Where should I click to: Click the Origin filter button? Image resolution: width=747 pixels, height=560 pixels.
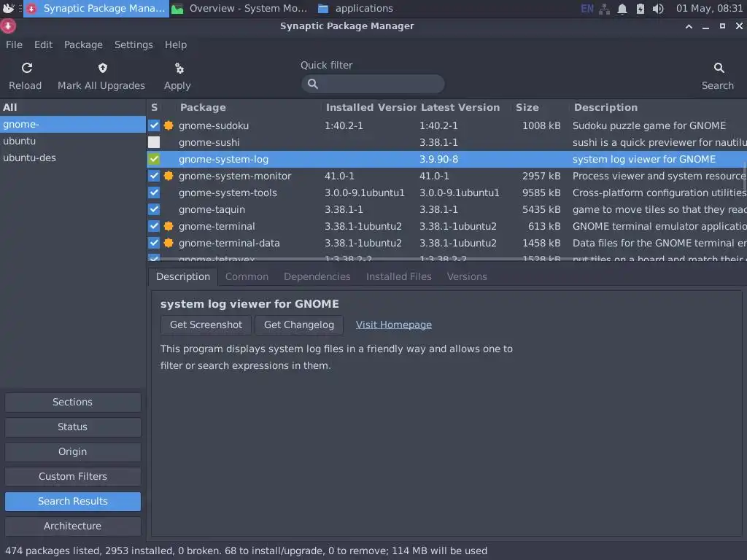(73, 451)
